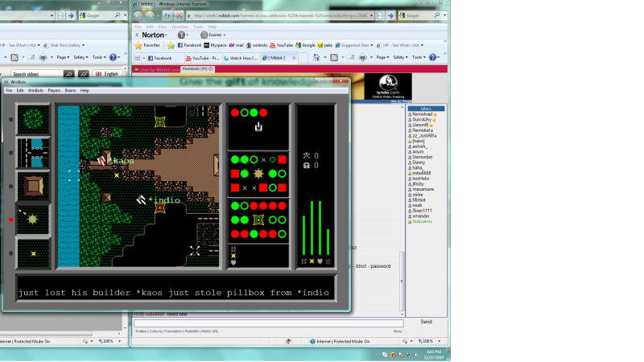Click the IE stop loading icon
Viewport: 644px width, 362px height.
pos(179,15)
